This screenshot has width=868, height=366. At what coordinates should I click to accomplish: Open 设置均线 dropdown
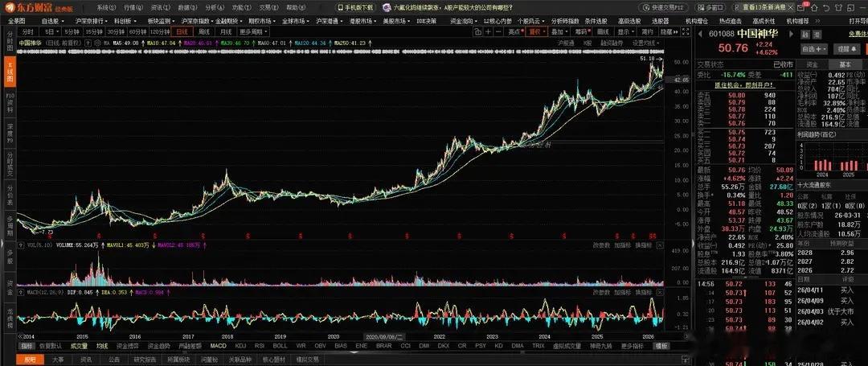click(x=646, y=43)
